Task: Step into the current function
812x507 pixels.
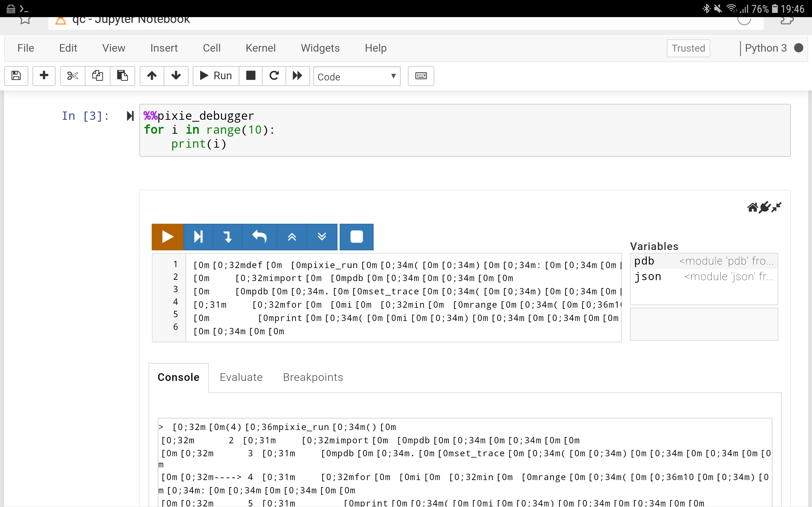Action: pos(227,237)
